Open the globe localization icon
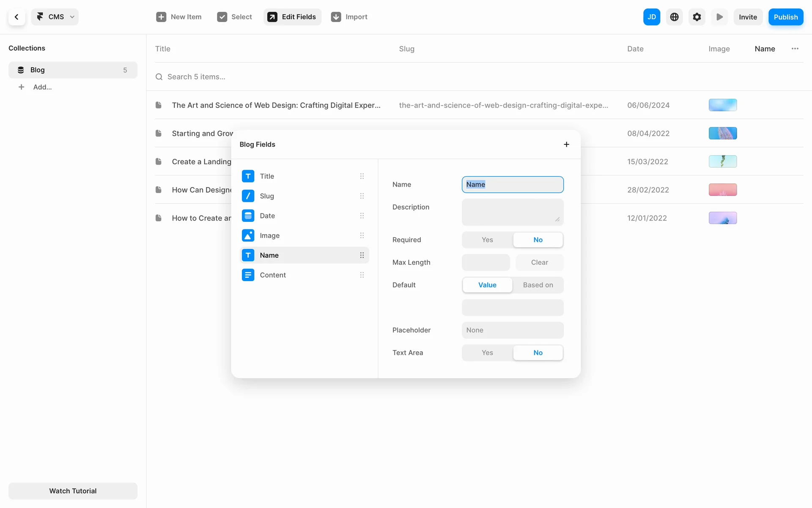 coord(674,17)
